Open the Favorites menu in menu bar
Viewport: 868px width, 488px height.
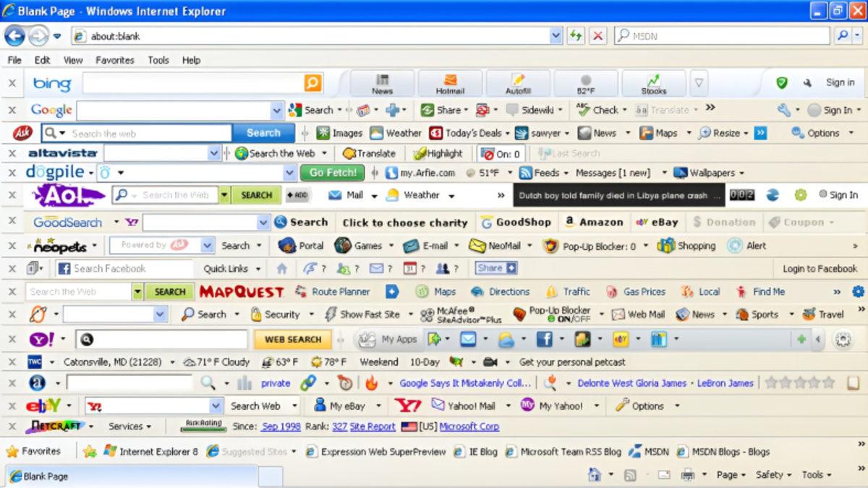click(114, 60)
